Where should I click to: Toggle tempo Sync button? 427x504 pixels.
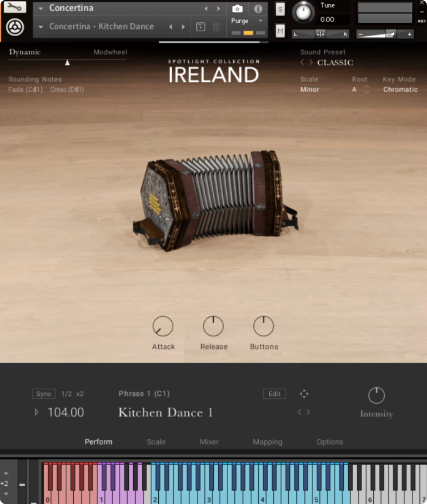tap(44, 394)
